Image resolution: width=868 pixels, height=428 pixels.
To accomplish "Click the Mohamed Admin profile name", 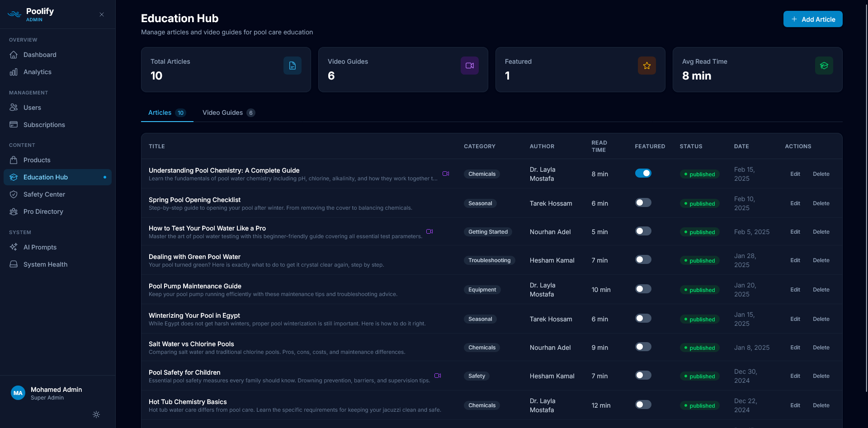I will [x=56, y=390].
